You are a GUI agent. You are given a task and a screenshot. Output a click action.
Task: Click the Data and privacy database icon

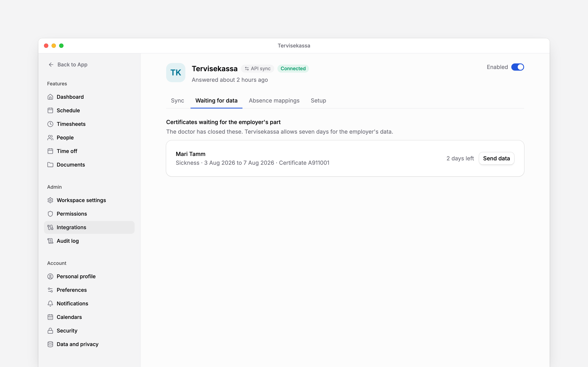point(50,344)
